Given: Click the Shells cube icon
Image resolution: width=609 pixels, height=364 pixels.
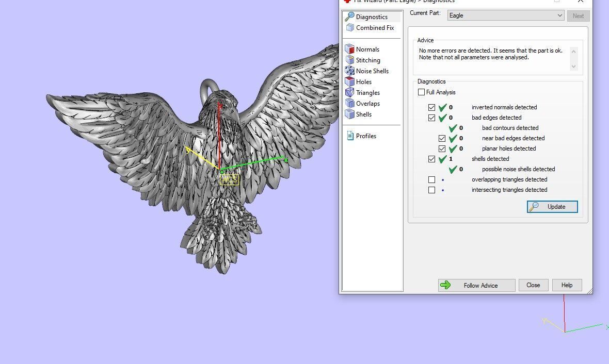Looking at the screenshot, I should tap(349, 114).
